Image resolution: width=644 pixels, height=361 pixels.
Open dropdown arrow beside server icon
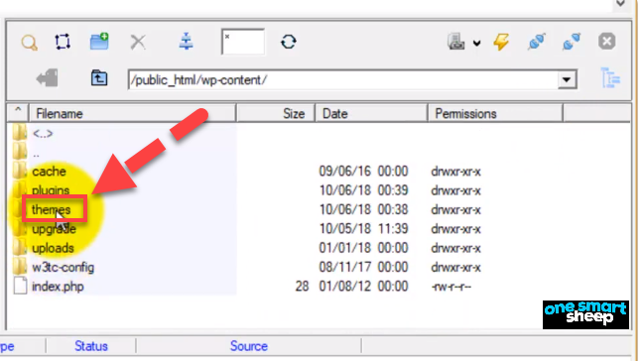pyautogui.click(x=476, y=43)
